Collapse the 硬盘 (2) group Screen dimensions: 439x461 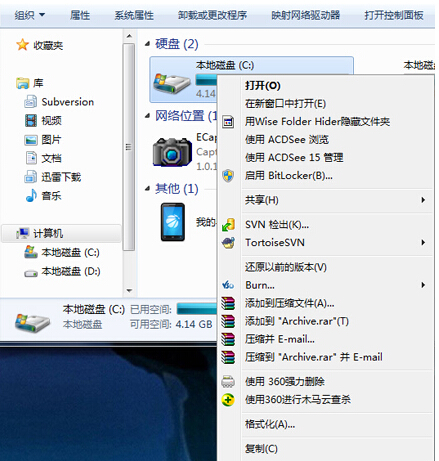pos(148,44)
